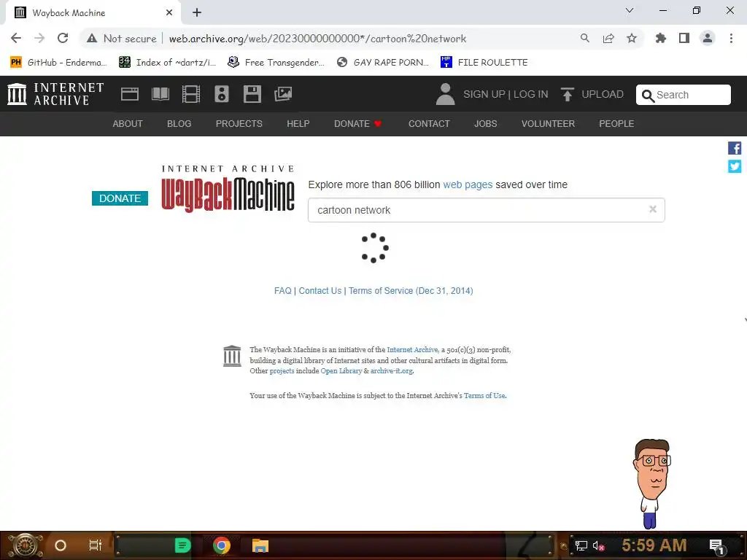Open the Images icon in the archive nav
The width and height of the screenshot is (747, 560).
[x=283, y=94]
